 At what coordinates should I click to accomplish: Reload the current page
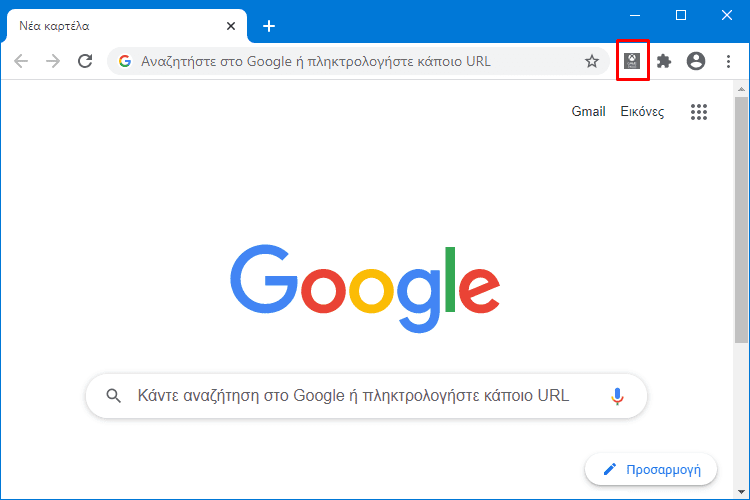pyautogui.click(x=85, y=61)
